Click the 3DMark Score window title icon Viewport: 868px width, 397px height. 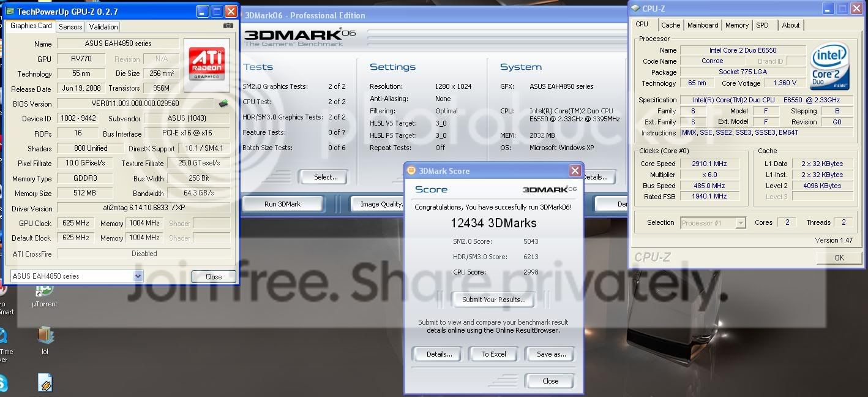412,171
